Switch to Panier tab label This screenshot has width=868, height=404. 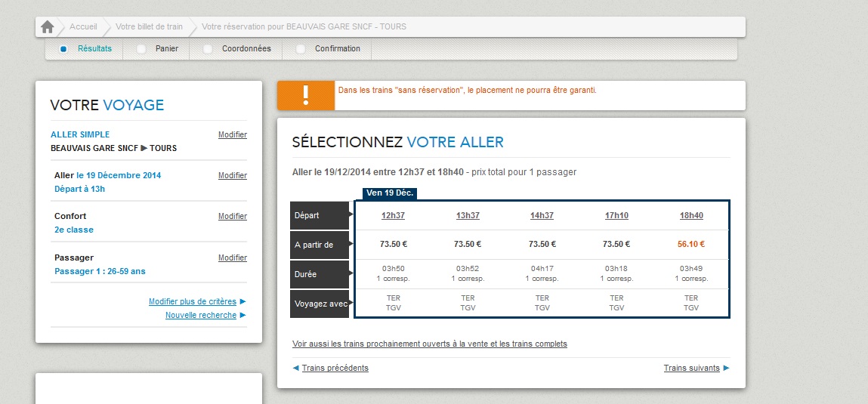tap(167, 48)
